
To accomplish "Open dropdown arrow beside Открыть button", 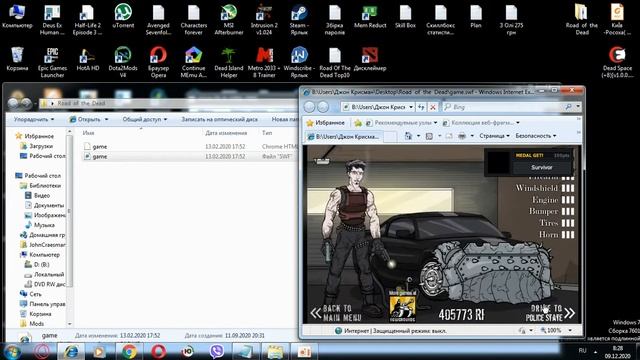I will pyautogui.click(x=107, y=120).
